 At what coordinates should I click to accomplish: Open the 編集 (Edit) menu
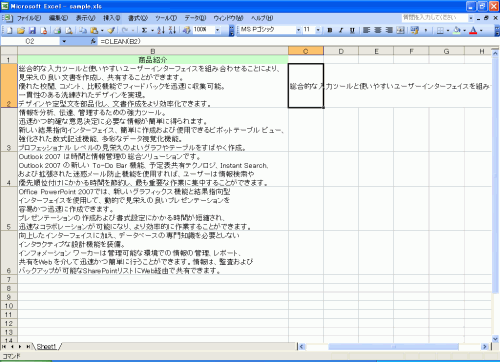point(58,18)
